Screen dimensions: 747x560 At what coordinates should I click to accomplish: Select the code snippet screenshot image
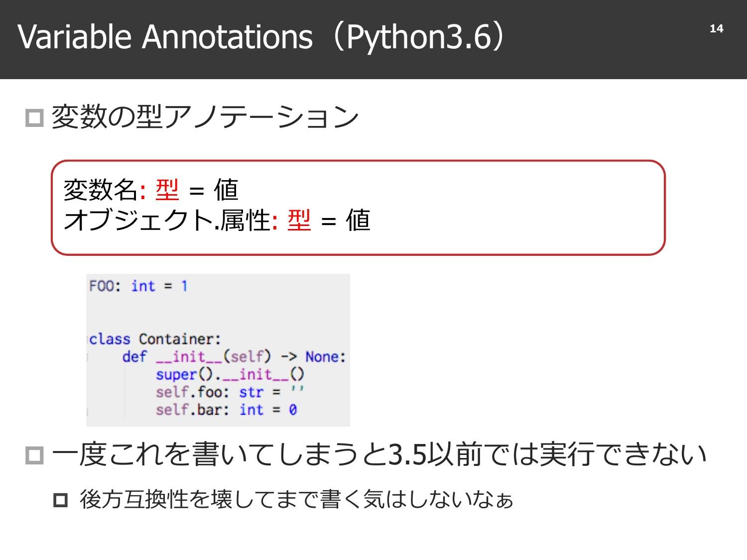tap(218, 348)
